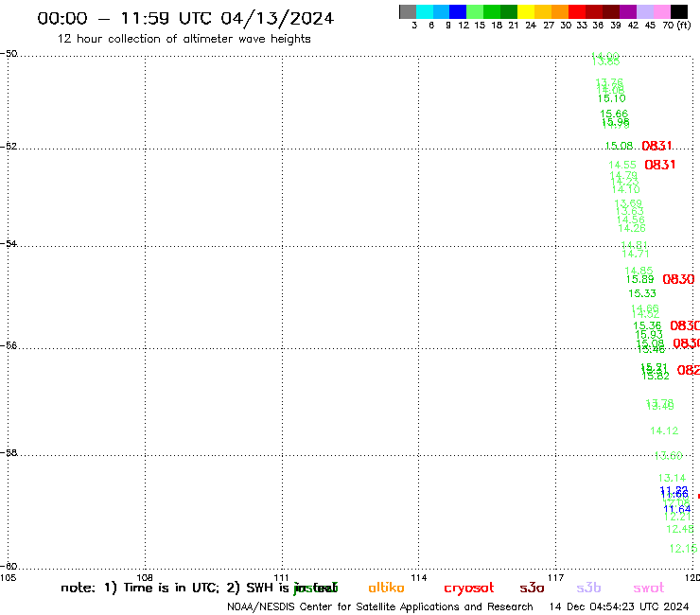Select the pink 'swot' satellite label
This screenshot has height=615, width=700.
tap(649, 589)
